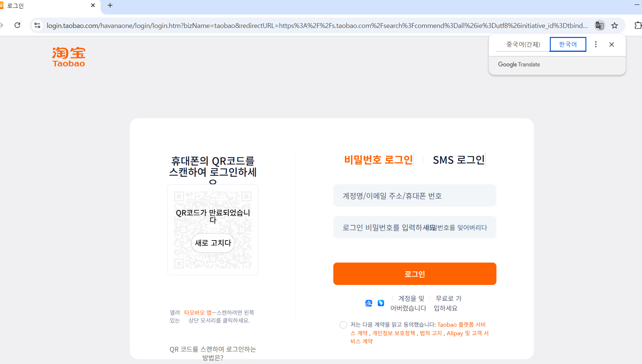Click the free sign-up link
The width and height of the screenshot is (642, 364).
(448, 303)
